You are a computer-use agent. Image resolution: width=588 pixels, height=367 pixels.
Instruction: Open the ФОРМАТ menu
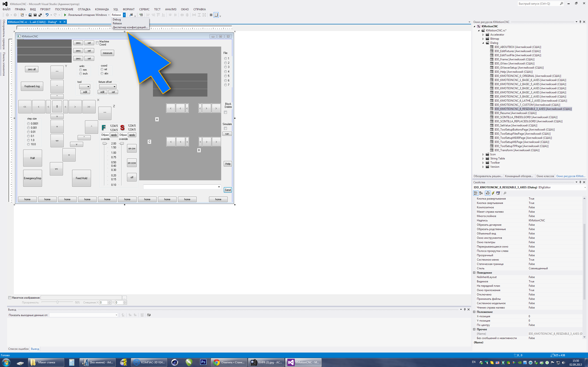(x=129, y=9)
